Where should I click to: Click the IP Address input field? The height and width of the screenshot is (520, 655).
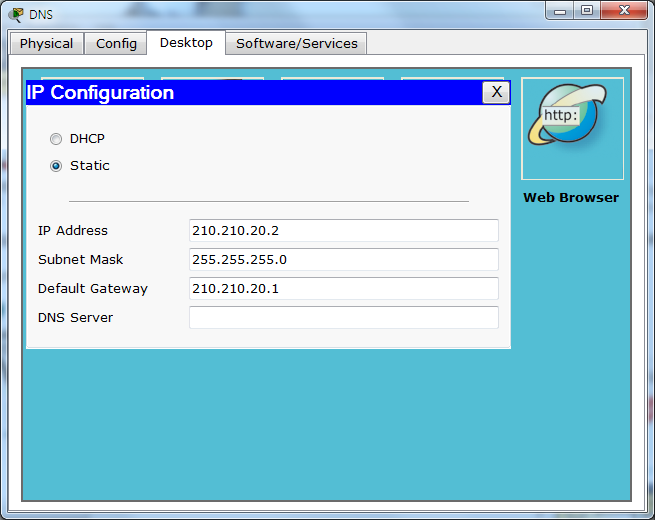(x=344, y=231)
